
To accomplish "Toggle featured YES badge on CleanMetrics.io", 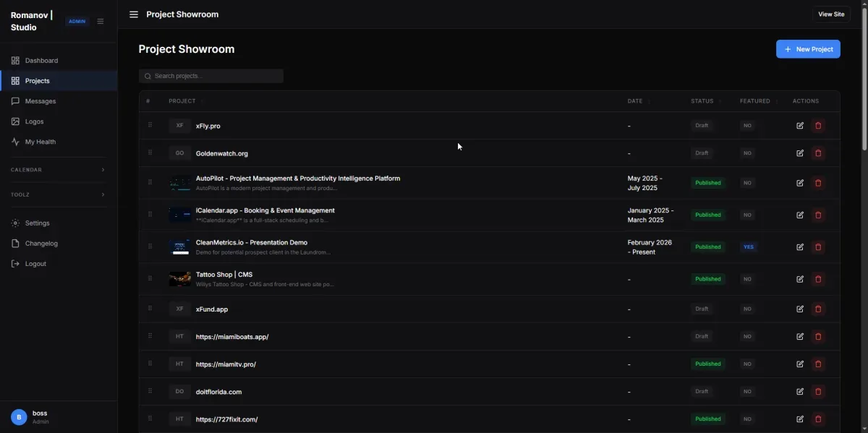I will pos(749,247).
